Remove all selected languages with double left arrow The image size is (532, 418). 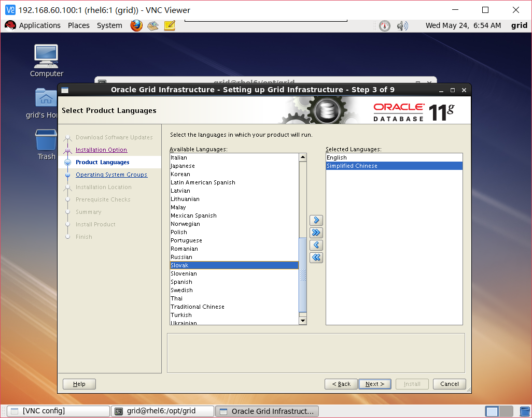[316, 257]
